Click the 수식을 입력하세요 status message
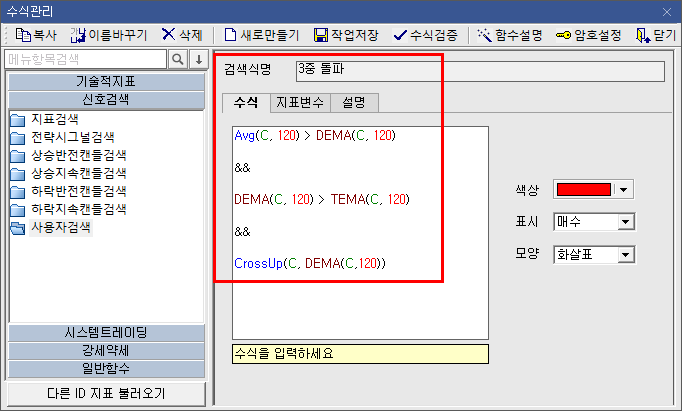 point(361,354)
